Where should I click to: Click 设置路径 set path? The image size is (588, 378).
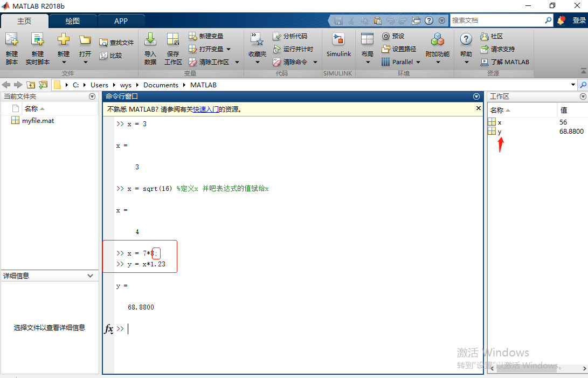coord(399,49)
